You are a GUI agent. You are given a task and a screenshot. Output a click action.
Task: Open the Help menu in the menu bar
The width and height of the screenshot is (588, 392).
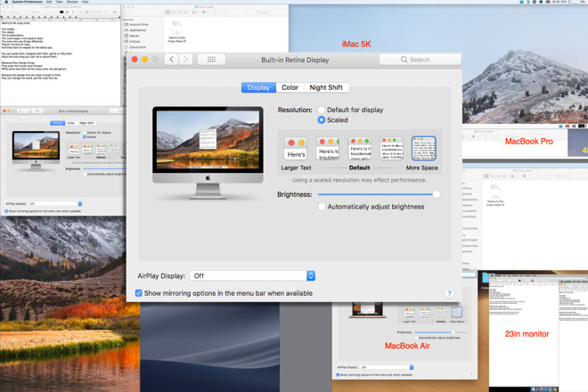click(x=86, y=2)
